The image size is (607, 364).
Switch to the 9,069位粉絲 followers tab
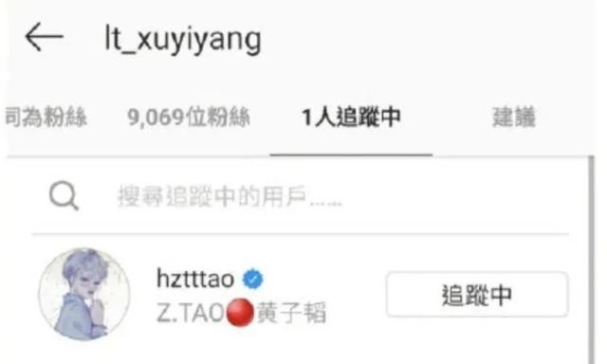[x=189, y=118]
